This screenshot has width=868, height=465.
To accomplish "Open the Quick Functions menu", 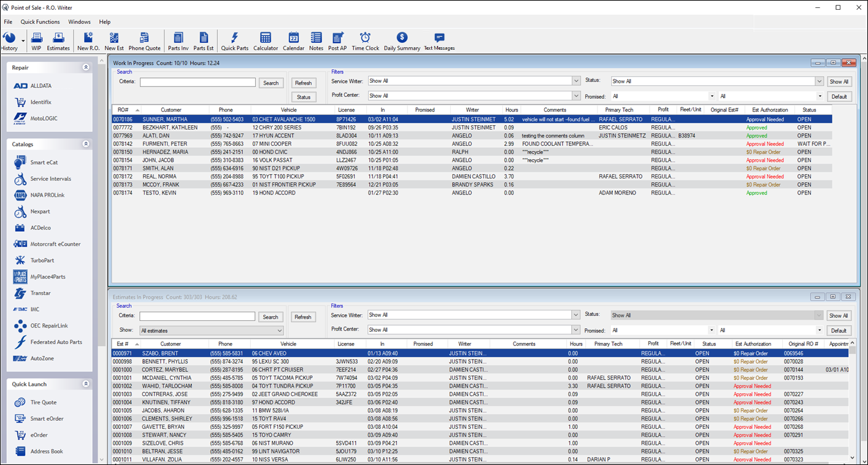I will (40, 22).
